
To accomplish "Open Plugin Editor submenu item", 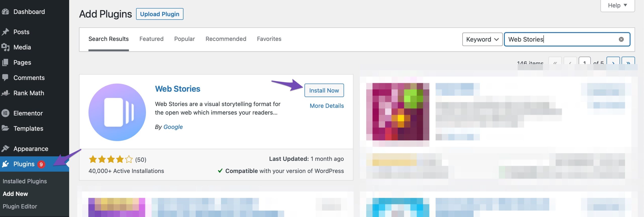I will pos(20,206).
